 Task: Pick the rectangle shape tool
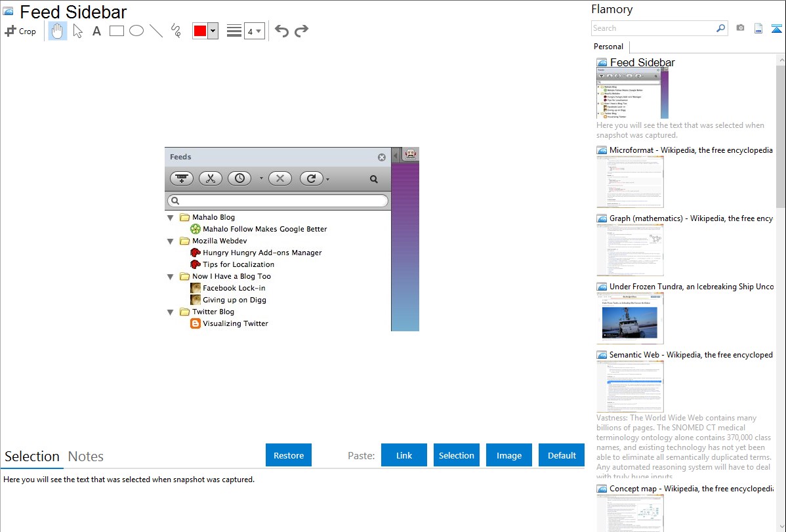[116, 31]
